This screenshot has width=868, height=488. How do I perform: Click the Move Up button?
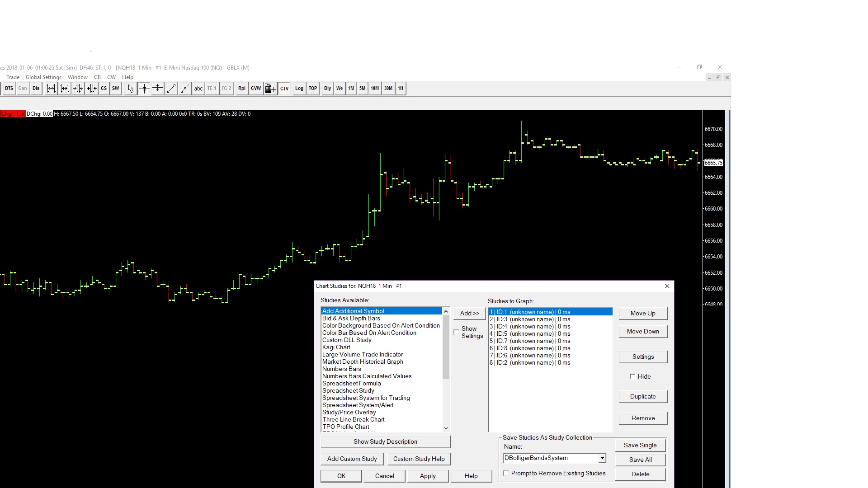[x=643, y=313]
